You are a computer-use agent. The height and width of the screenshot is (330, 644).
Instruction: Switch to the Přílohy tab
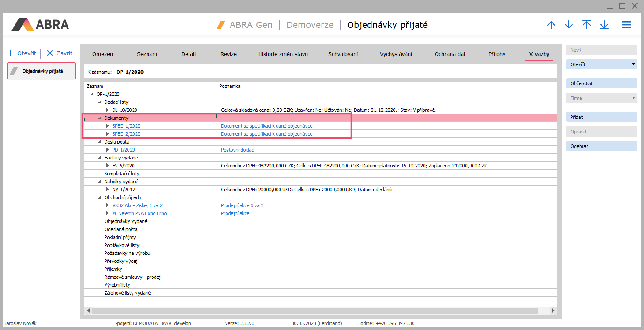[x=497, y=54]
